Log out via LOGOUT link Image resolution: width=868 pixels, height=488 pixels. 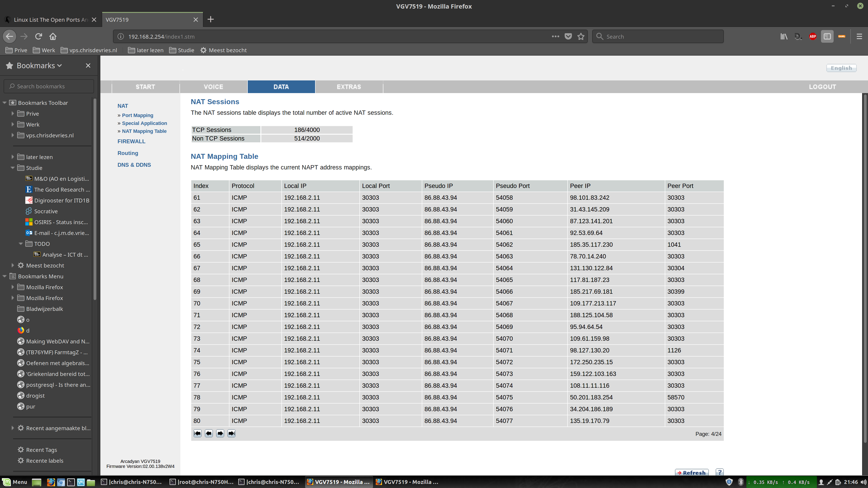tap(822, 87)
